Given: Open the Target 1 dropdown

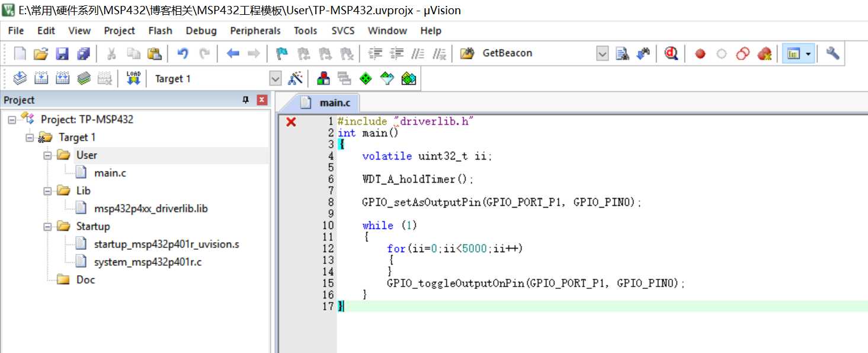Looking at the screenshot, I should point(275,78).
